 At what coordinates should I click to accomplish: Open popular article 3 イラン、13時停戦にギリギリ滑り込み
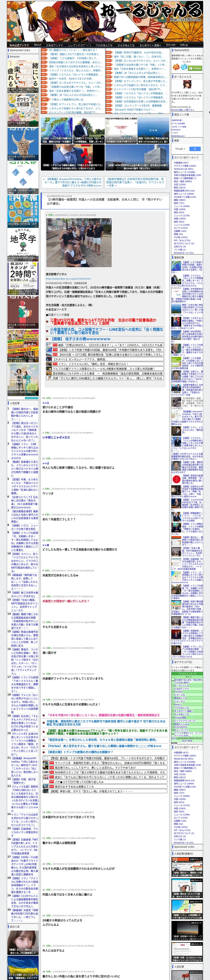(x=24, y=451)
